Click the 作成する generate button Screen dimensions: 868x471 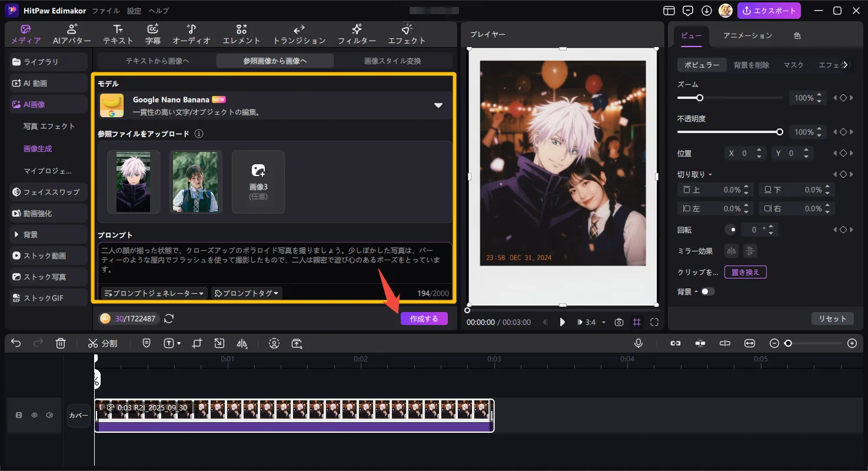424,319
